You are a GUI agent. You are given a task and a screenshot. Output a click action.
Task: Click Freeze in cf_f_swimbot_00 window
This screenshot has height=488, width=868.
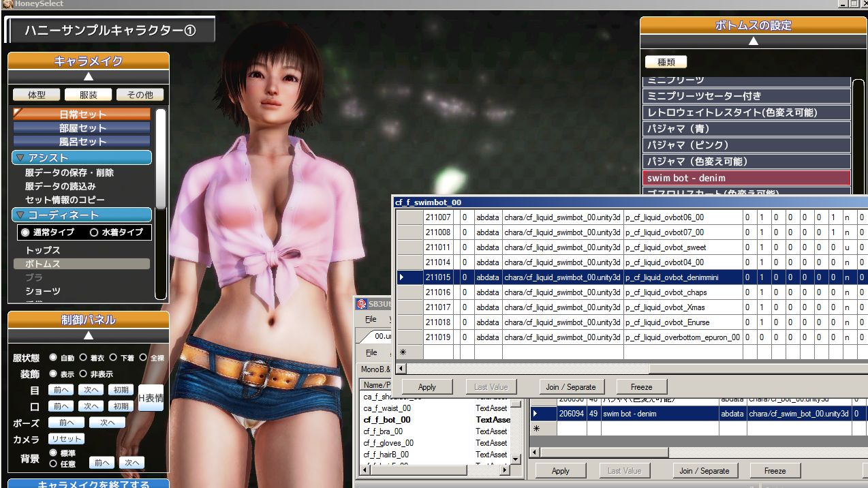[641, 386]
